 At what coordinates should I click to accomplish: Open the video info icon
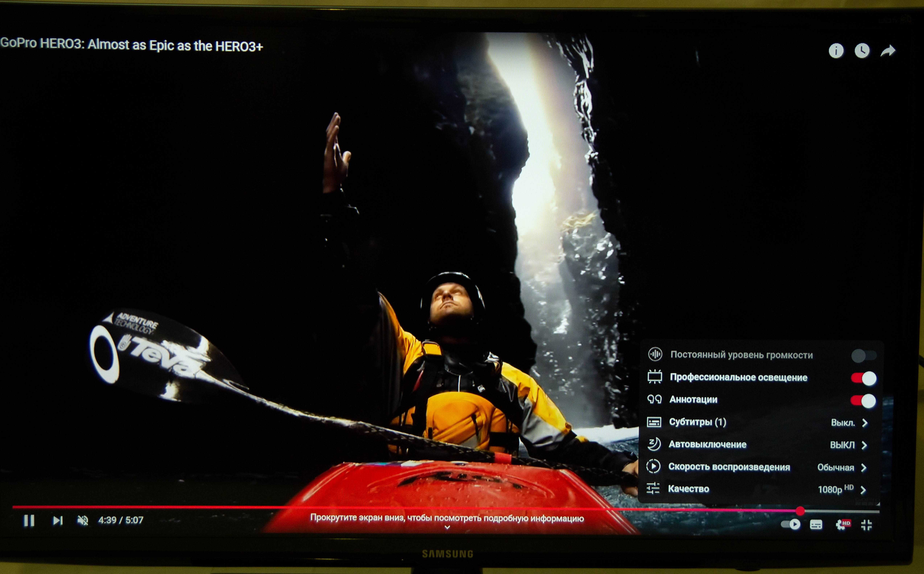point(836,50)
